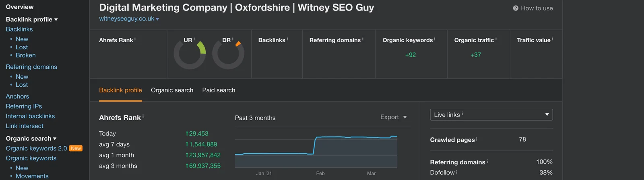Click the DR info icon
Viewport: 644px width, 180px height.
233,39
